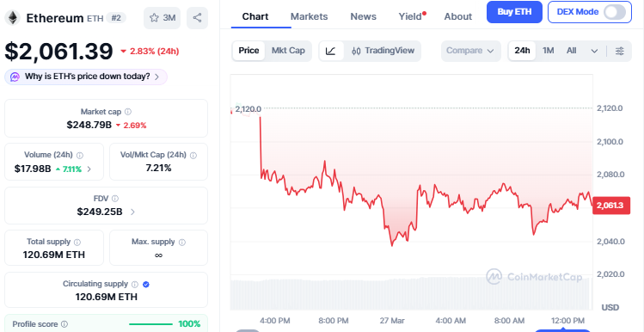The width and height of the screenshot is (644, 332).
Task: Click Circulating supply info icon
Action: (x=135, y=285)
